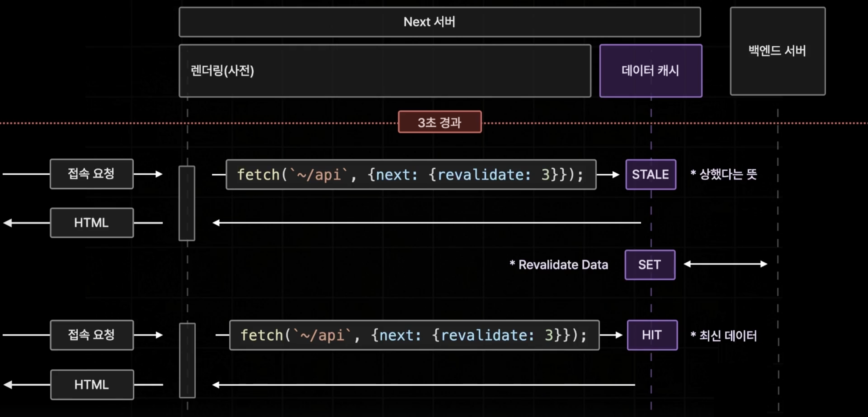Select the 백엔드 서버 box
The width and height of the screenshot is (868, 417).
click(x=777, y=51)
